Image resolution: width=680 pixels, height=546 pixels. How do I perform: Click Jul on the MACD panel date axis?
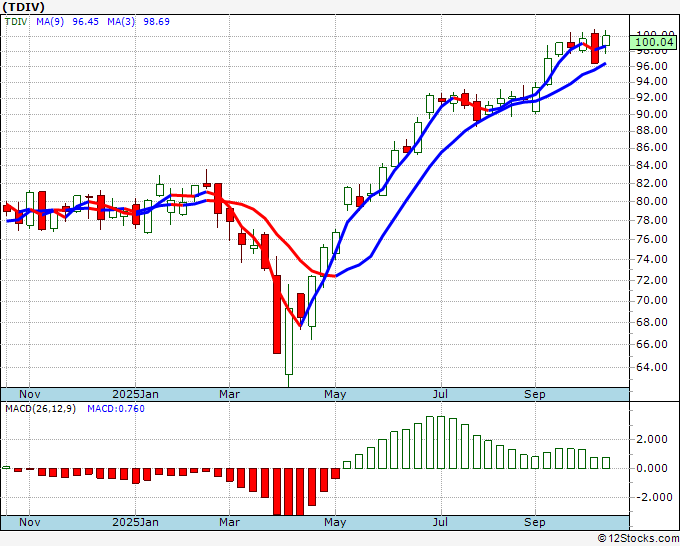(x=441, y=522)
